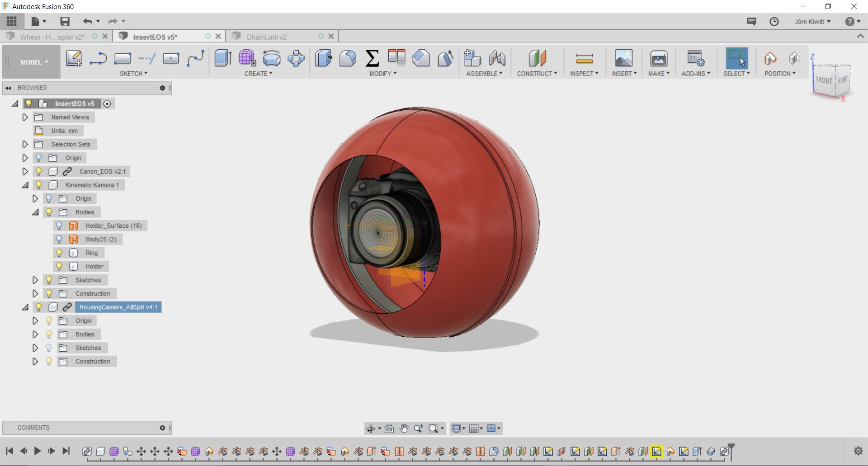This screenshot has width=868, height=466.
Task: Click the Select window-selection tool
Action: coord(736,58)
